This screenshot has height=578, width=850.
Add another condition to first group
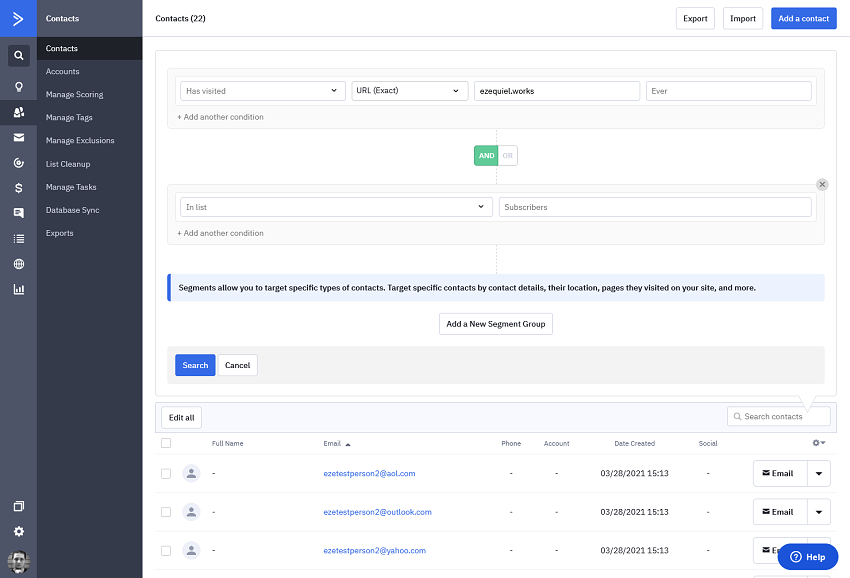[220, 117]
